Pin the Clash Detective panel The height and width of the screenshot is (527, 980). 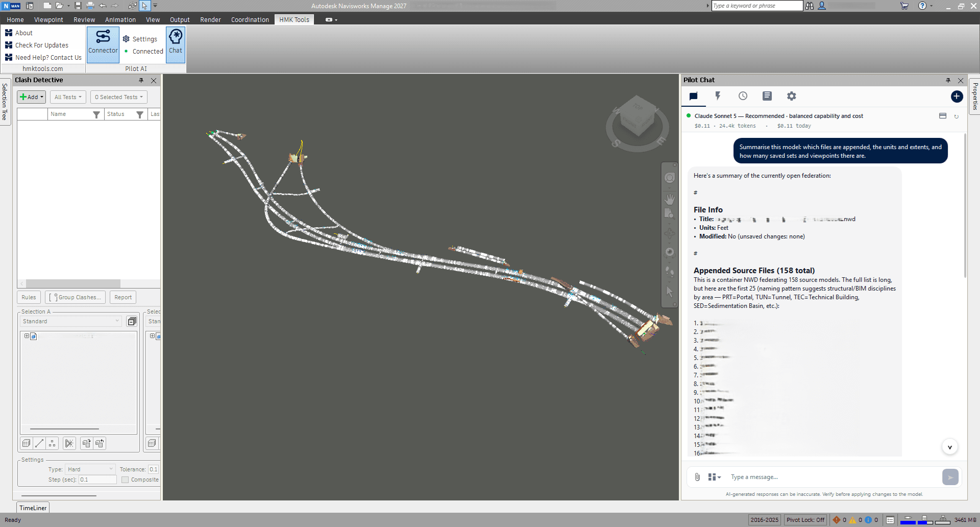[x=141, y=80]
